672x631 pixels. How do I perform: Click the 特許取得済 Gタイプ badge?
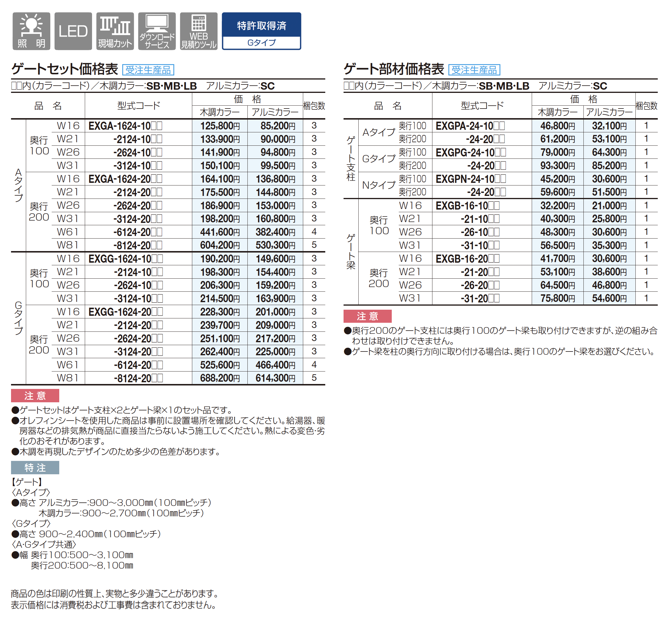click(x=261, y=31)
